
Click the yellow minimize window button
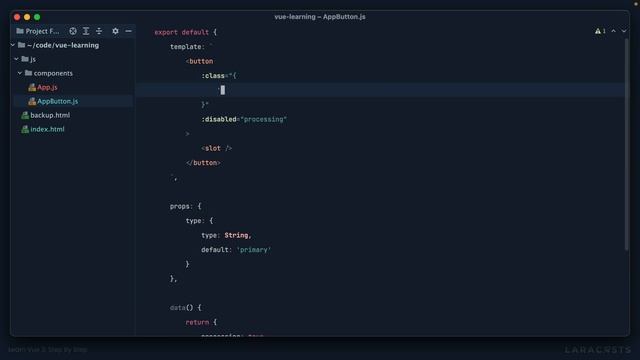click(27, 17)
